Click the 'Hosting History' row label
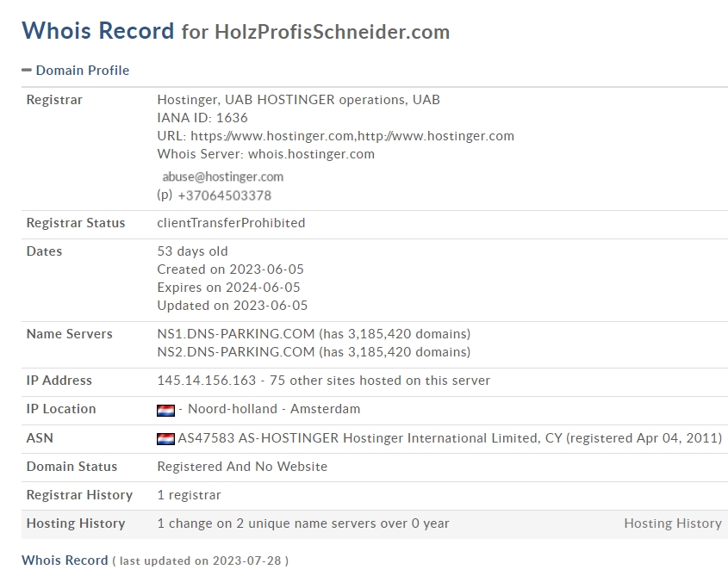 click(76, 523)
